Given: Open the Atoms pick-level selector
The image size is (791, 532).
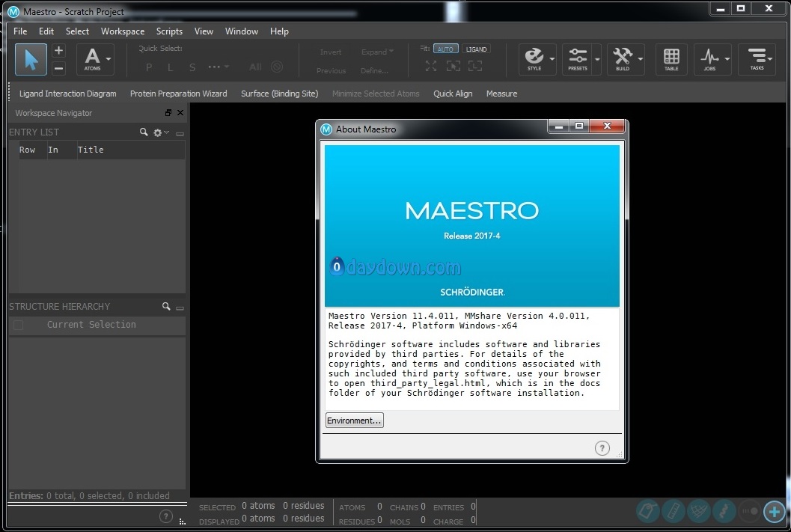Looking at the screenshot, I should pyautogui.click(x=95, y=59).
